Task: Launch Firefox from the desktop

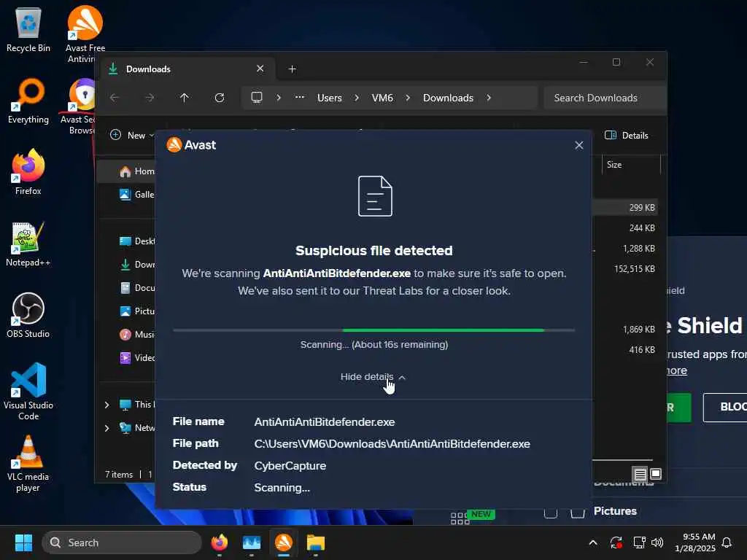Action: click(28, 172)
